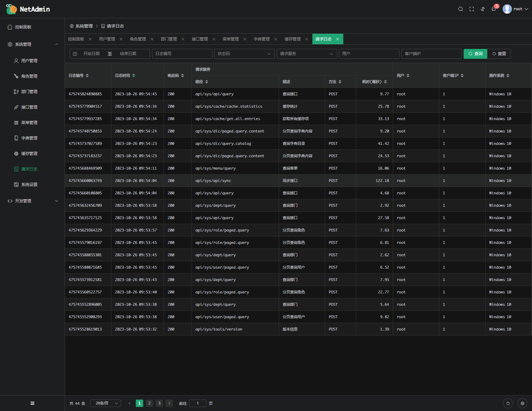Click the 重置 reset button
The width and height of the screenshot is (532, 411).
(499, 54)
